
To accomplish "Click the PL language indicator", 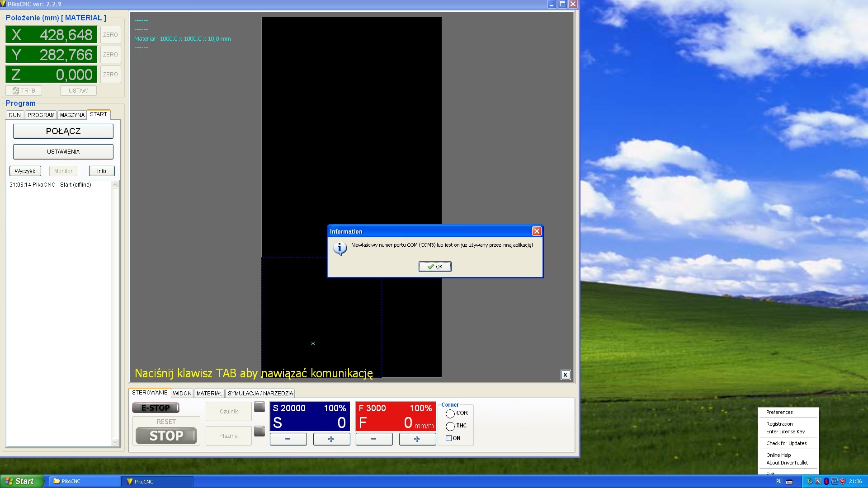I will click(778, 482).
